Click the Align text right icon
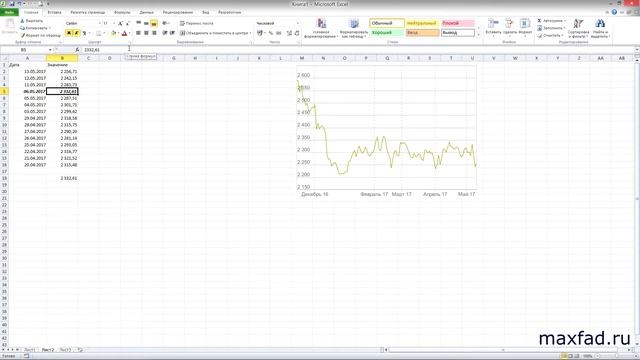This screenshot has width=640, height=360. pos(154,33)
